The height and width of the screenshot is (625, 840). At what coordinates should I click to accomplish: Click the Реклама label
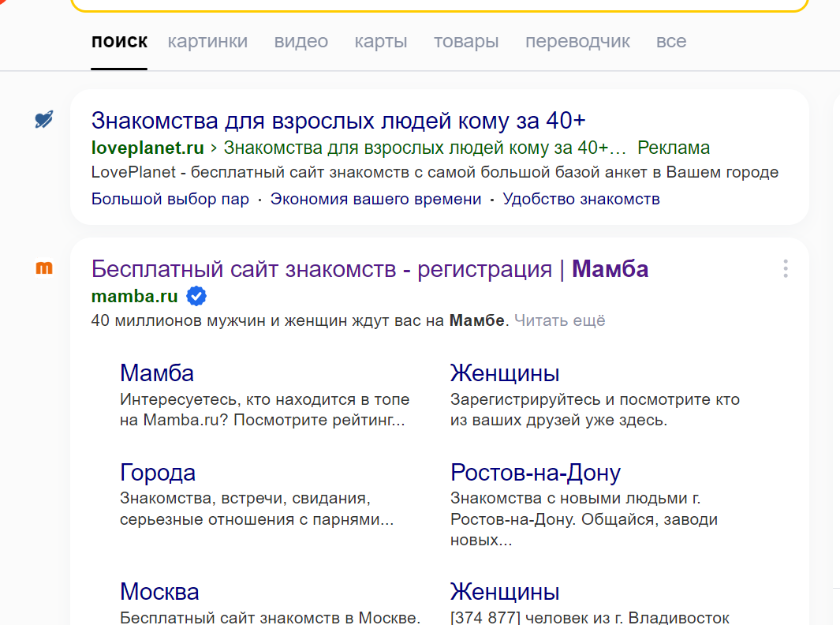tap(674, 148)
